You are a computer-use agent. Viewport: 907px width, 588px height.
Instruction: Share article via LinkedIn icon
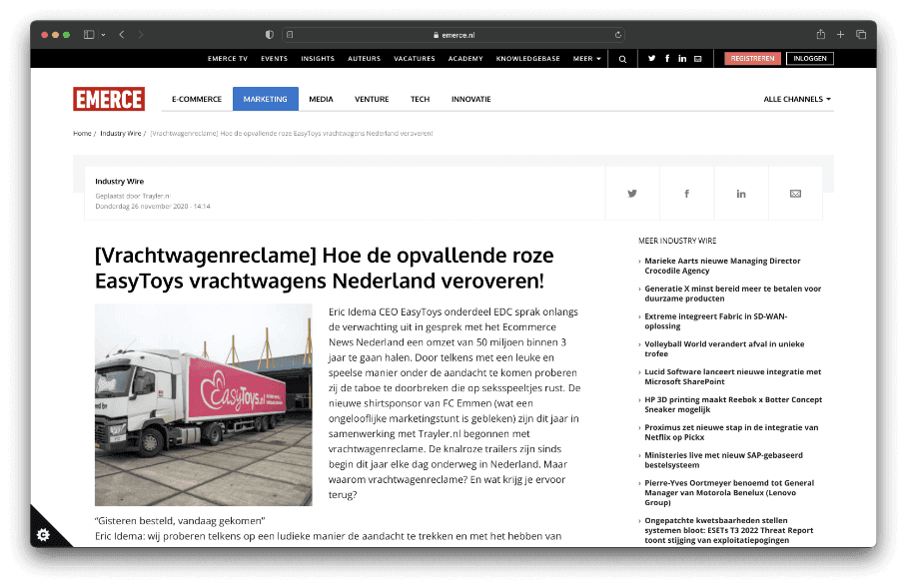tap(741, 194)
